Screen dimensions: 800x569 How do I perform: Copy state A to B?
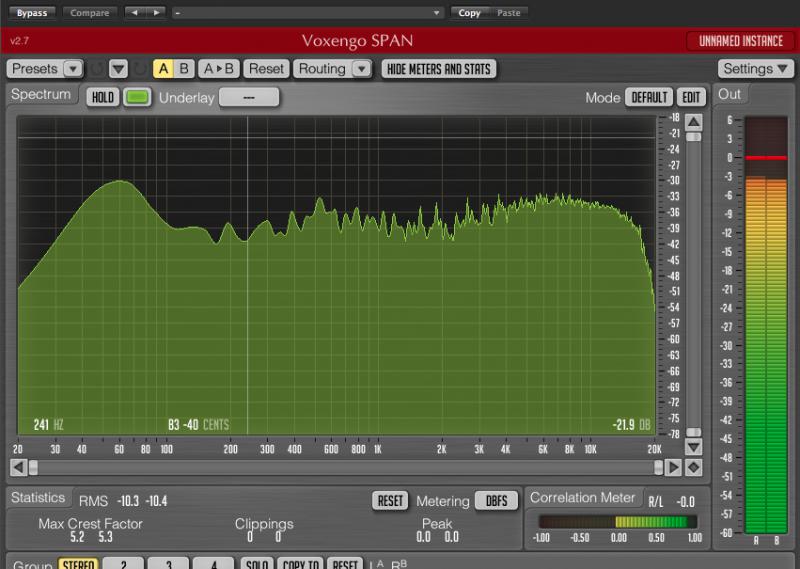pos(218,68)
